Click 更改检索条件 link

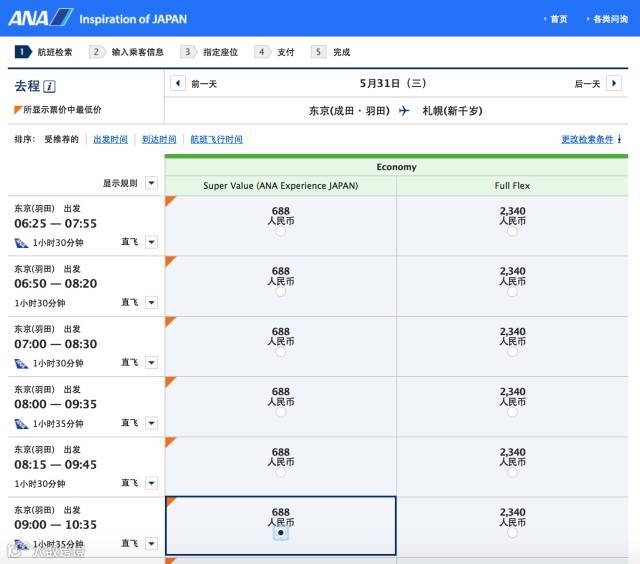pos(587,139)
